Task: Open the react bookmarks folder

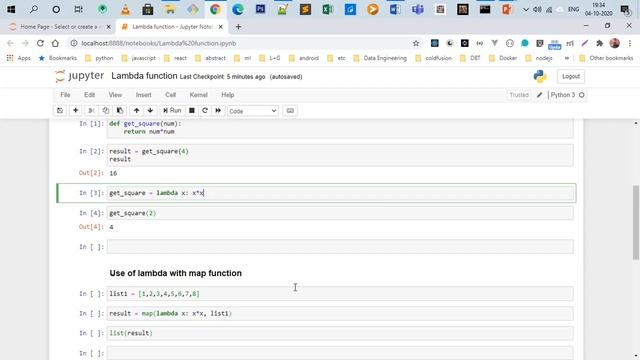Action: 175,58
